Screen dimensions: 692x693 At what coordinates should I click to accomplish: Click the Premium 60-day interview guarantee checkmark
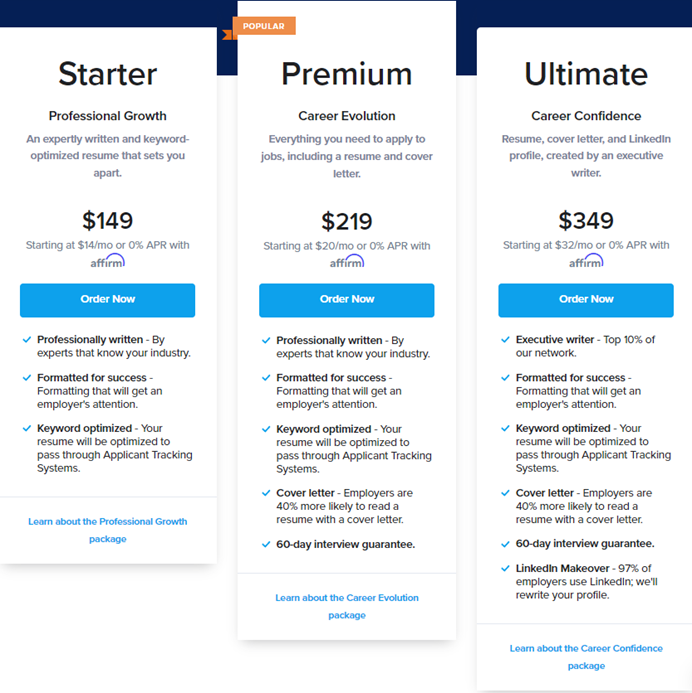pyautogui.click(x=266, y=544)
